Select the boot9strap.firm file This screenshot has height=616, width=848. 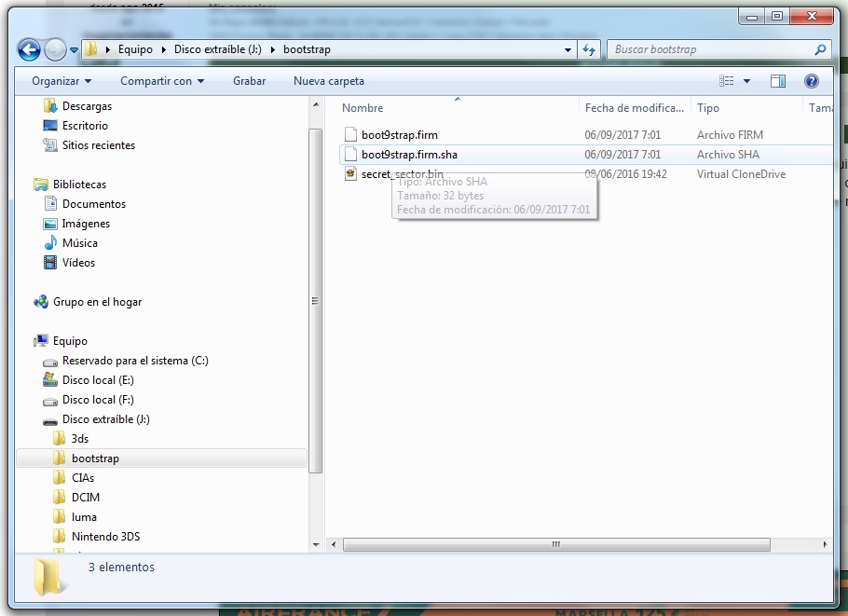[400, 135]
